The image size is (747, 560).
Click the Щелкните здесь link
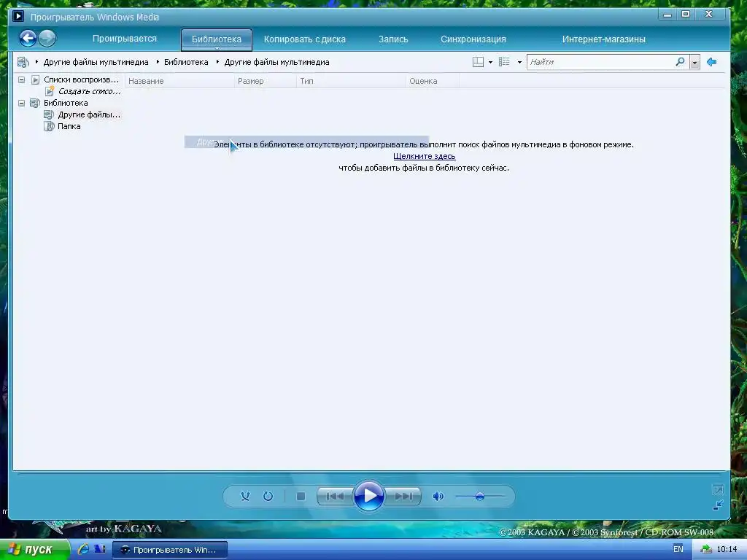(x=425, y=156)
